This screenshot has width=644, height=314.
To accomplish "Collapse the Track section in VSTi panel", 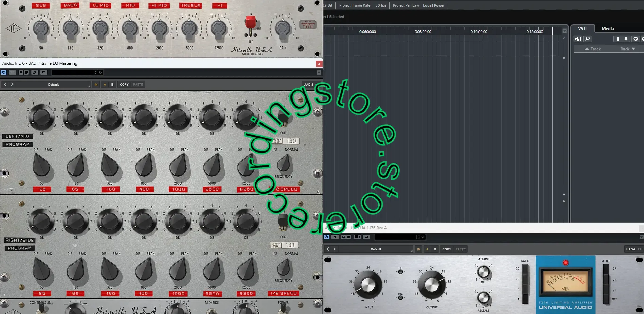I will point(593,49).
